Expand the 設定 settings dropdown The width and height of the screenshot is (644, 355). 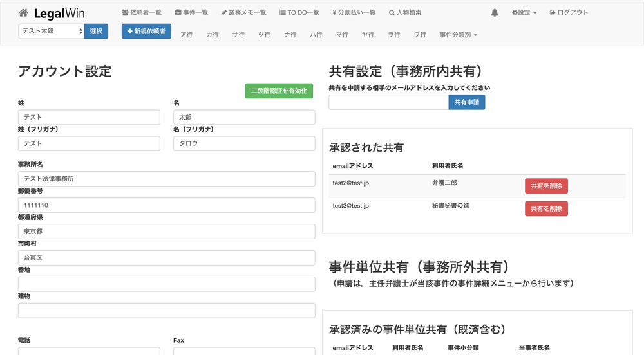[524, 13]
